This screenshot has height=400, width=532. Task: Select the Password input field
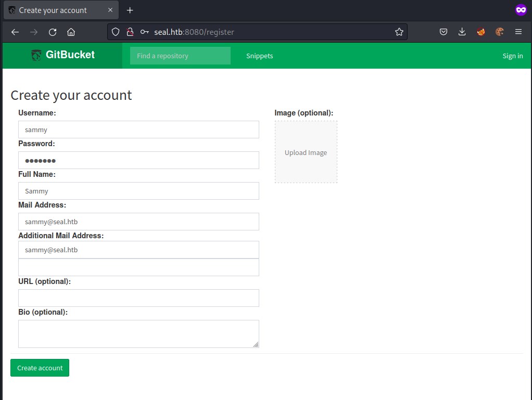138,160
